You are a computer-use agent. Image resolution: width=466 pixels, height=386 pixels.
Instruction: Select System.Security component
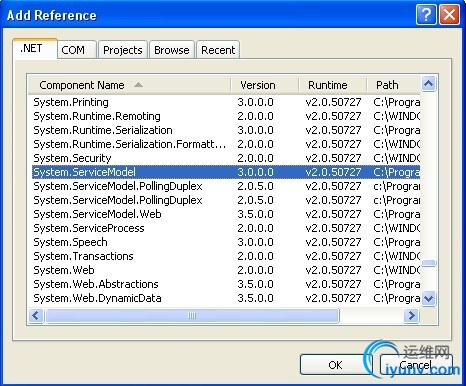click(x=226, y=158)
